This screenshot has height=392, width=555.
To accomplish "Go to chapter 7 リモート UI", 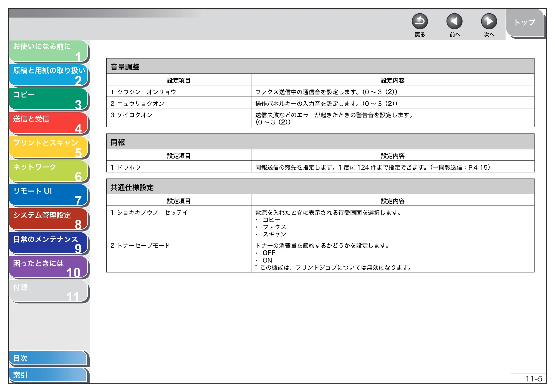I will click(49, 195).
